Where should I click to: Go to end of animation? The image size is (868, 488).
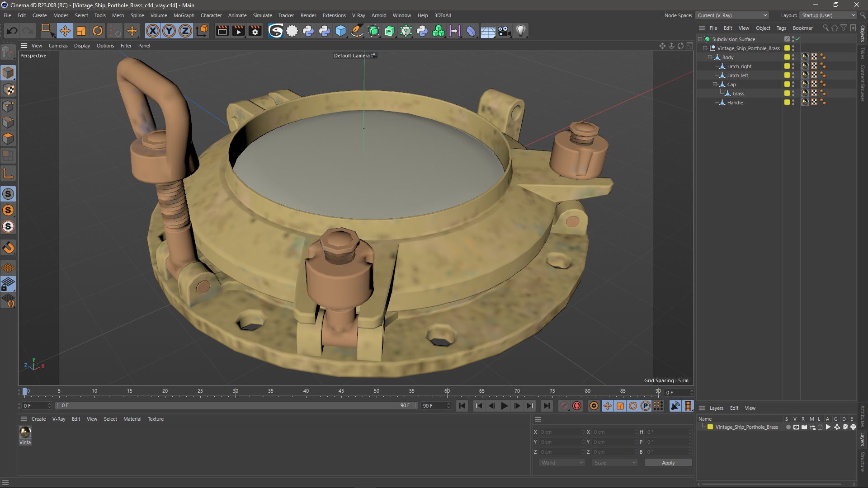[x=547, y=406]
